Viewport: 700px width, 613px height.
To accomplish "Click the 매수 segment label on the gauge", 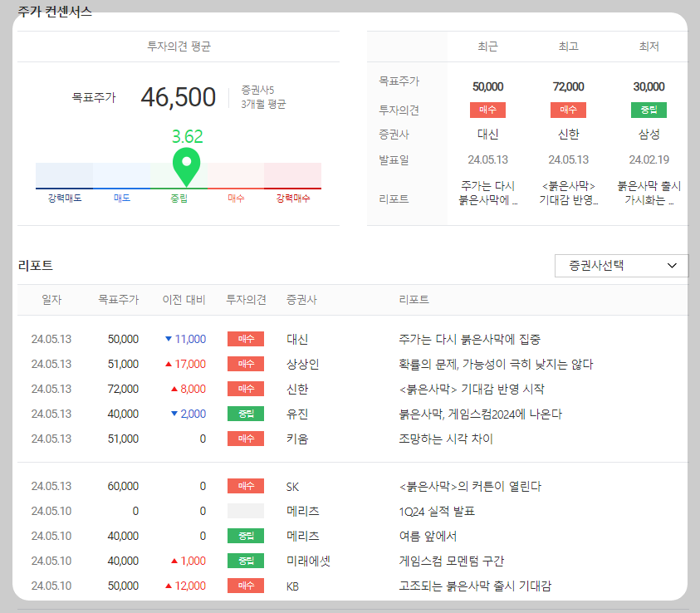I will (x=236, y=199).
